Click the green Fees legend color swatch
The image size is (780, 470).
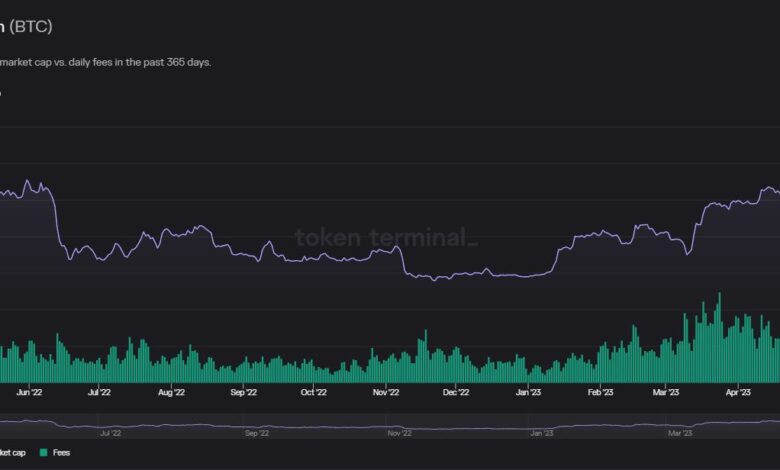coord(44,453)
